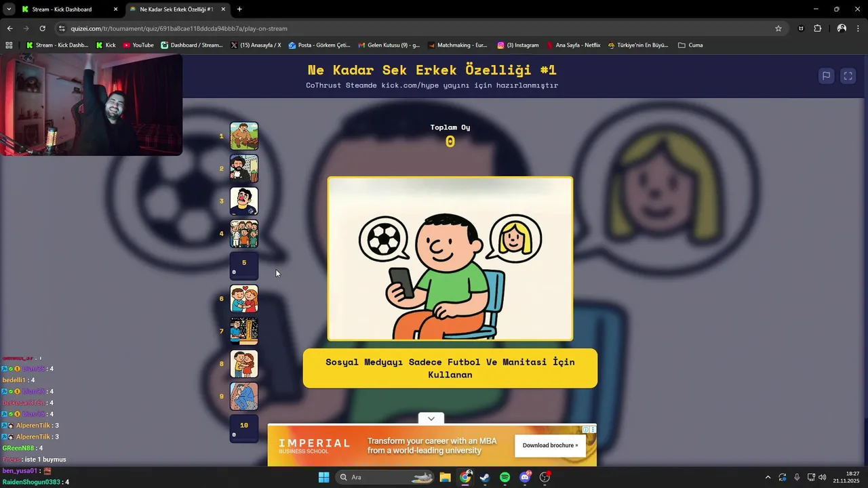Open the Windows Start menu
The width and height of the screenshot is (868, 488).
click(323, 477)
